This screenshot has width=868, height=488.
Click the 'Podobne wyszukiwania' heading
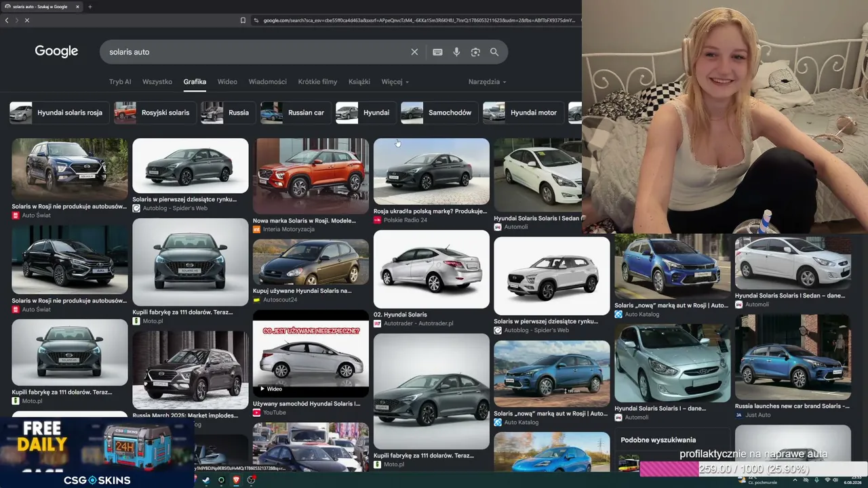tap(658, 440)
